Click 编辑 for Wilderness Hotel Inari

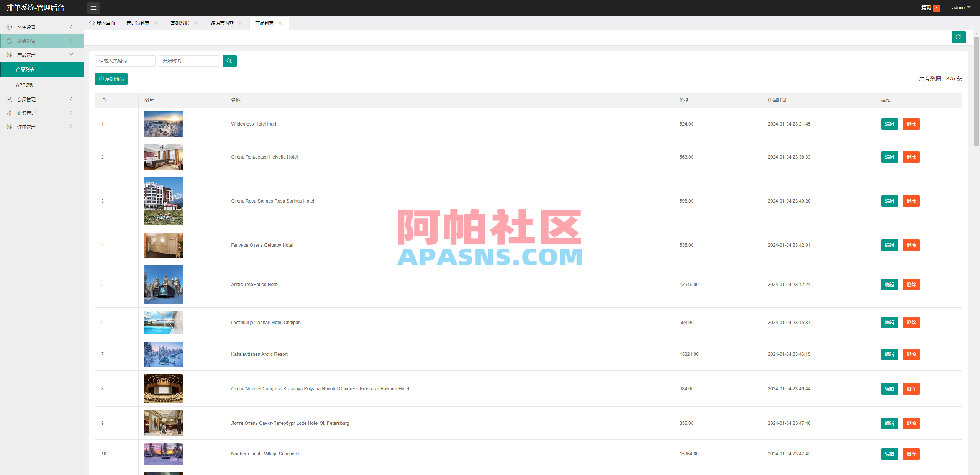(x=889, y=124)
